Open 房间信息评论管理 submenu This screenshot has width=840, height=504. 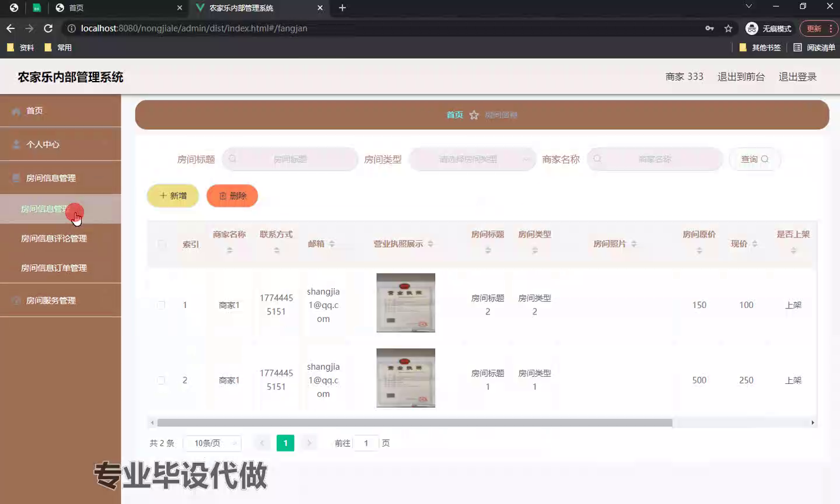[x=61, y=238]
